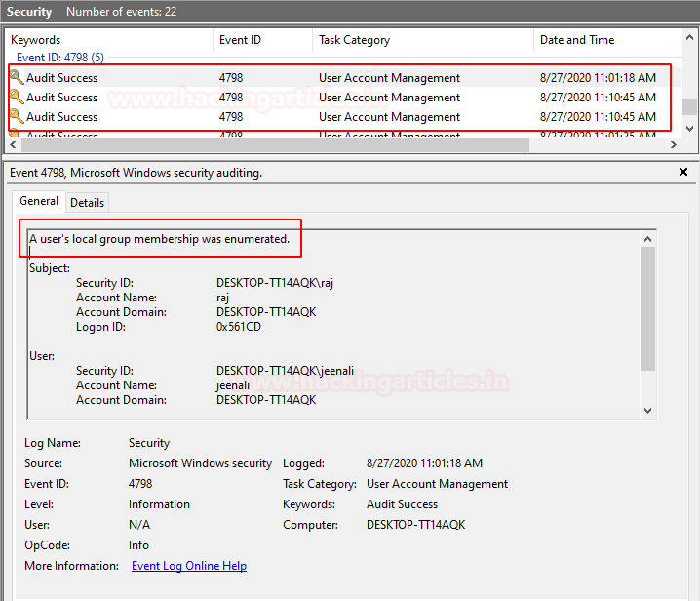Click Task Category value User Account Management in details
This screenshot has width=700, height=601.
click(437, 484)
